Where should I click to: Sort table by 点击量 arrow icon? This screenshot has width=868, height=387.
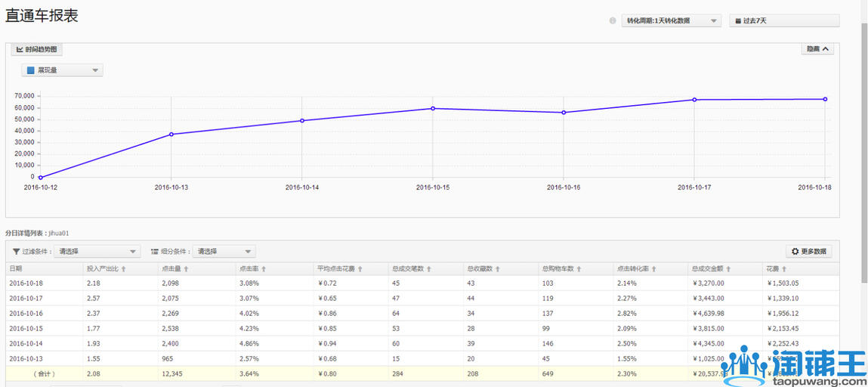187,269
